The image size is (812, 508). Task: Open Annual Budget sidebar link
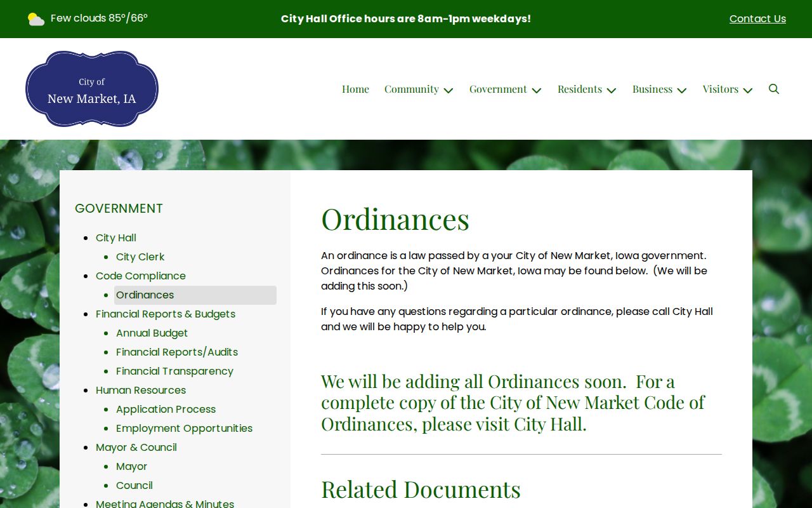point(152,333)
